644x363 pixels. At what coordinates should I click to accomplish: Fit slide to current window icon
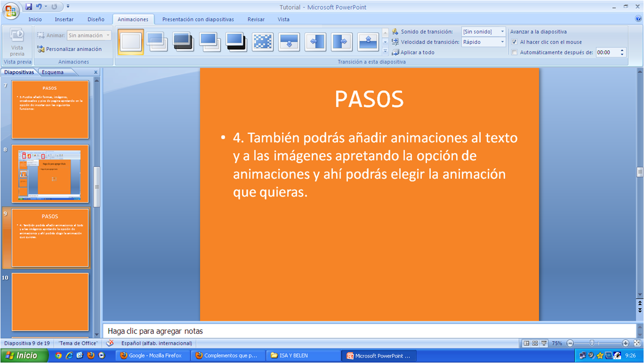637,343
